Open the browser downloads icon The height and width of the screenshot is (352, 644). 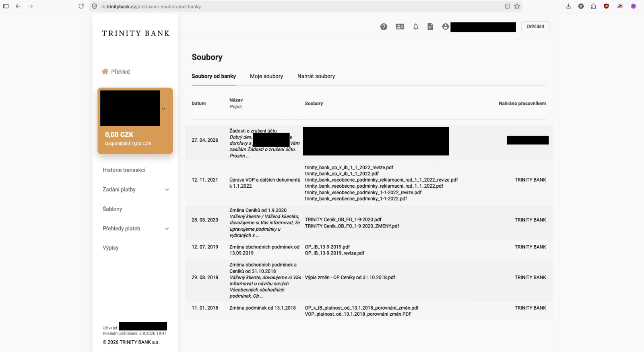coord(568,6)
